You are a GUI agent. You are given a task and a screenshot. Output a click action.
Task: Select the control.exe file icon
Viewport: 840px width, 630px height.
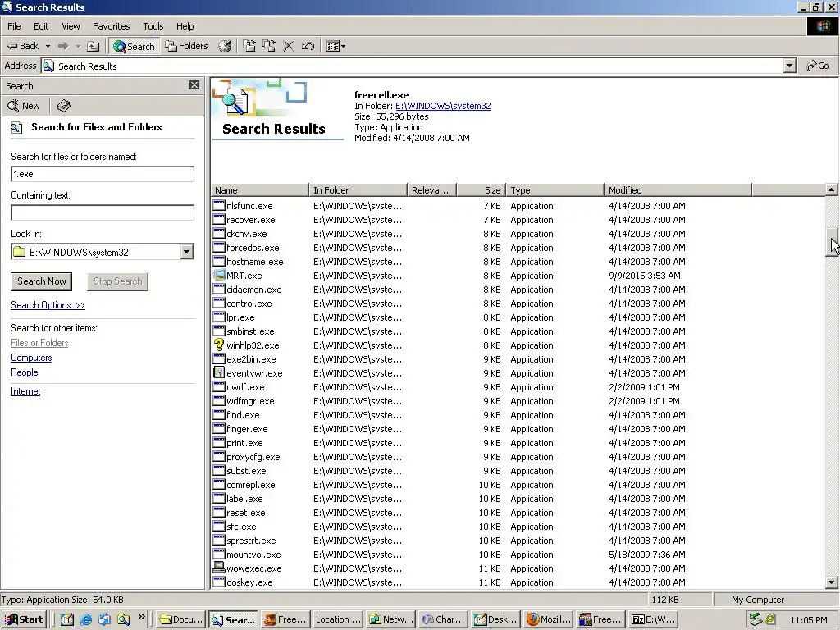click(218, 304)
